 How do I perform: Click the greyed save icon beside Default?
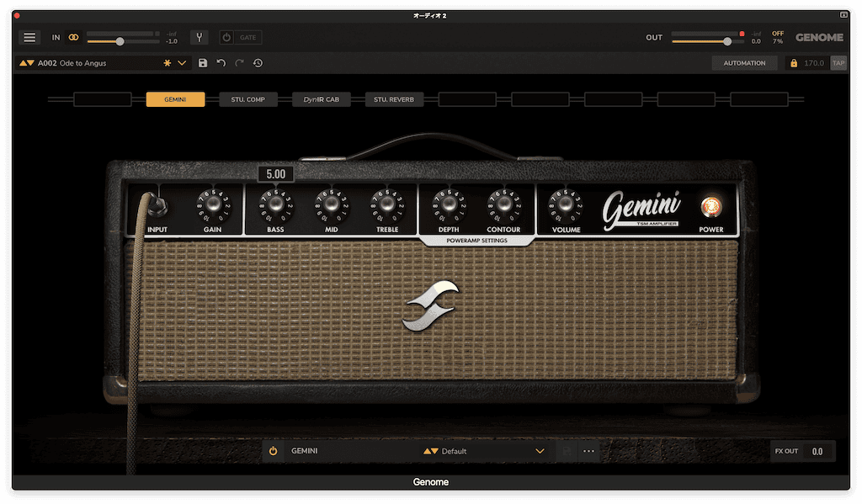[x=567, y=451]
